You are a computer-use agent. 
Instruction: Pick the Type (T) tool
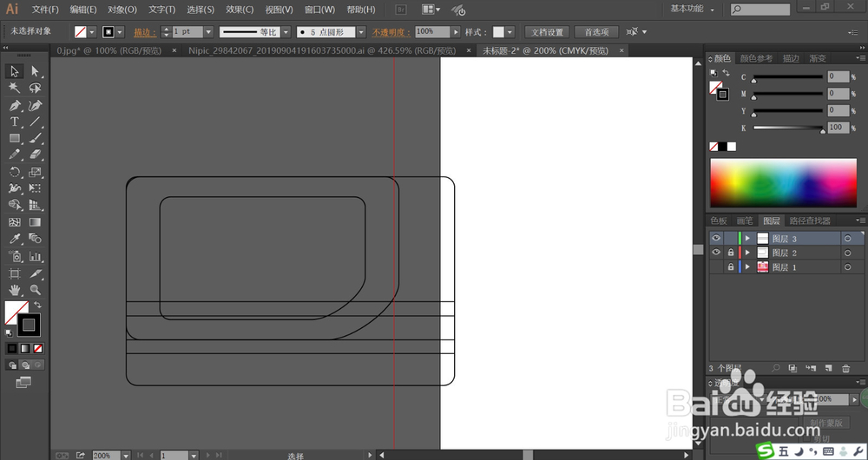[x=15, y=122]
